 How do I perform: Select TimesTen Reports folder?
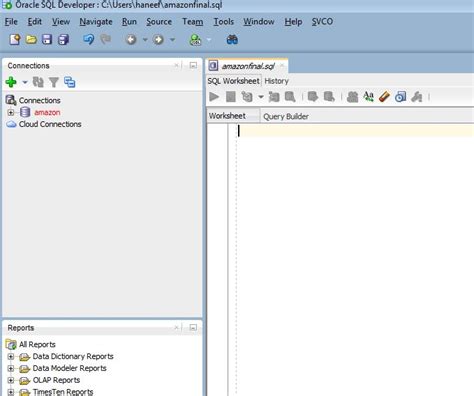coord(63,392)
